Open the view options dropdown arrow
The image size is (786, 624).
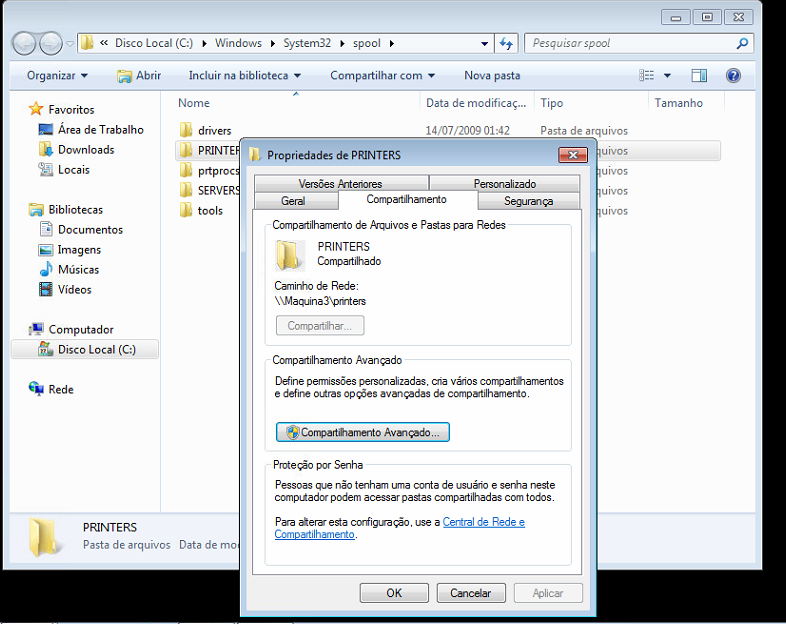coord(667,76)
